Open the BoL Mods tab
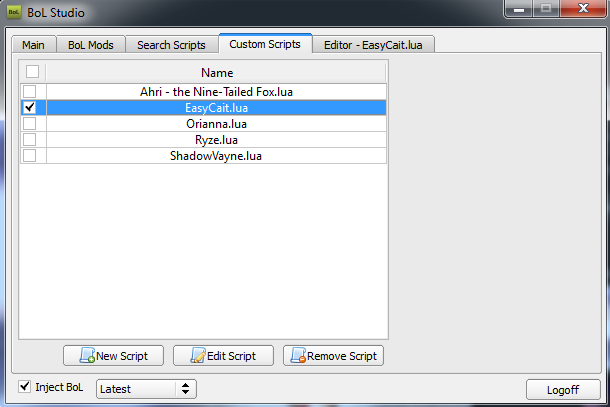The width and height of the screenshot is (610, 407). 91,44
